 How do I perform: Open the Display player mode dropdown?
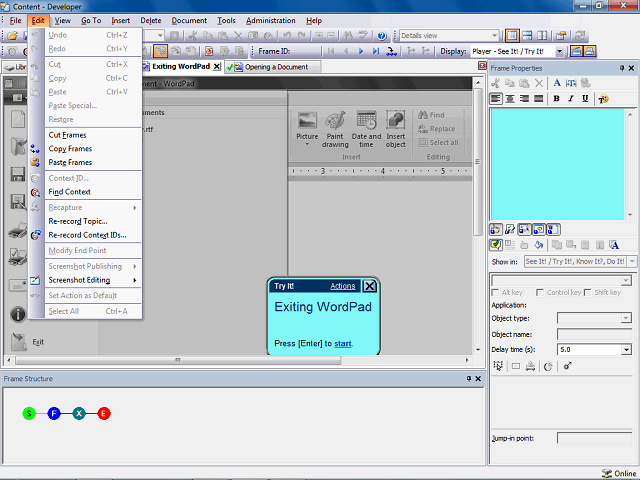tap(560, 51)
